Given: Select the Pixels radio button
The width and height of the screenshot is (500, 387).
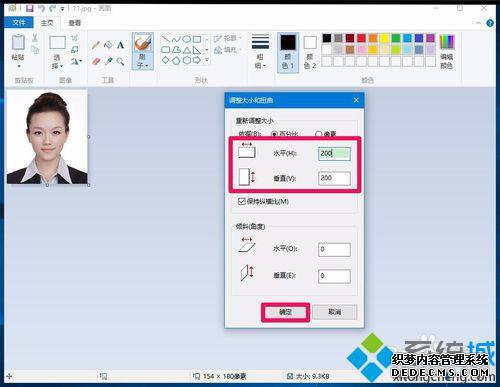Looking at the screenshot, I should 318,134.
